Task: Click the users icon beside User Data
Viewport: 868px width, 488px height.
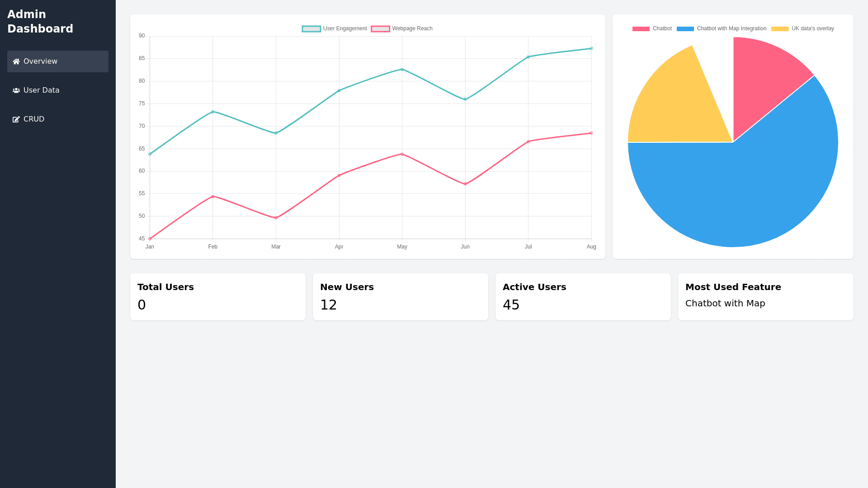Action: [x=16, y=90]
